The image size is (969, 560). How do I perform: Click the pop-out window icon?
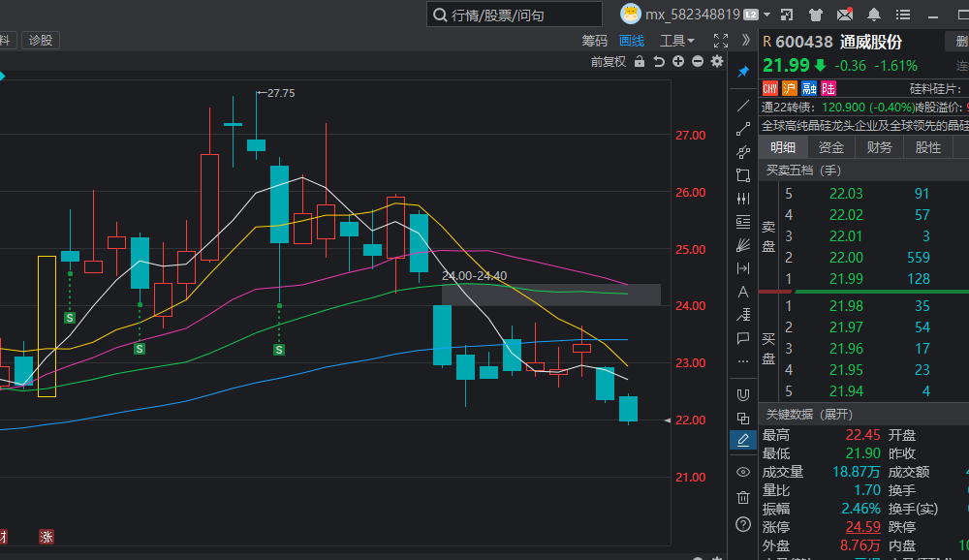787,15
